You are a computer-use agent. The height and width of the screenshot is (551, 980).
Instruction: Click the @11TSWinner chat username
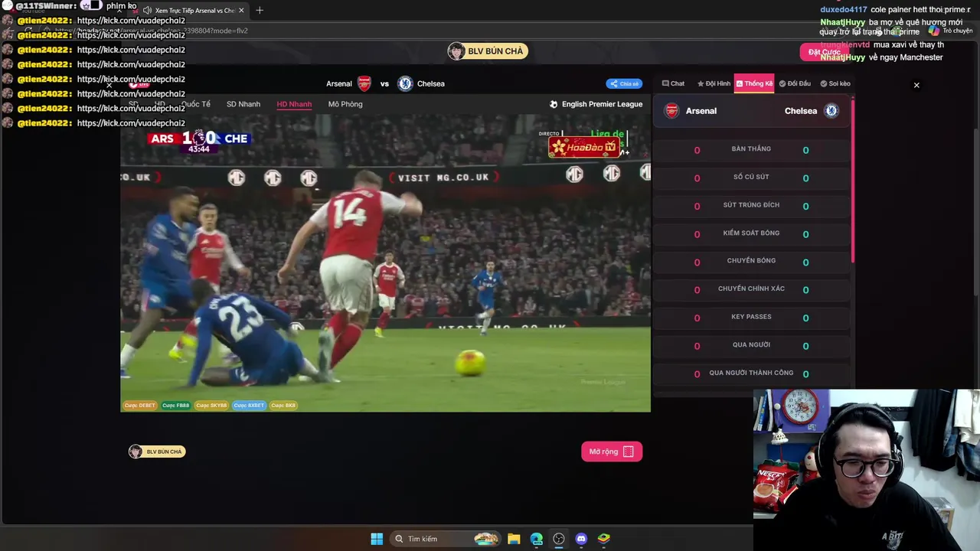[x=46, y=6]
